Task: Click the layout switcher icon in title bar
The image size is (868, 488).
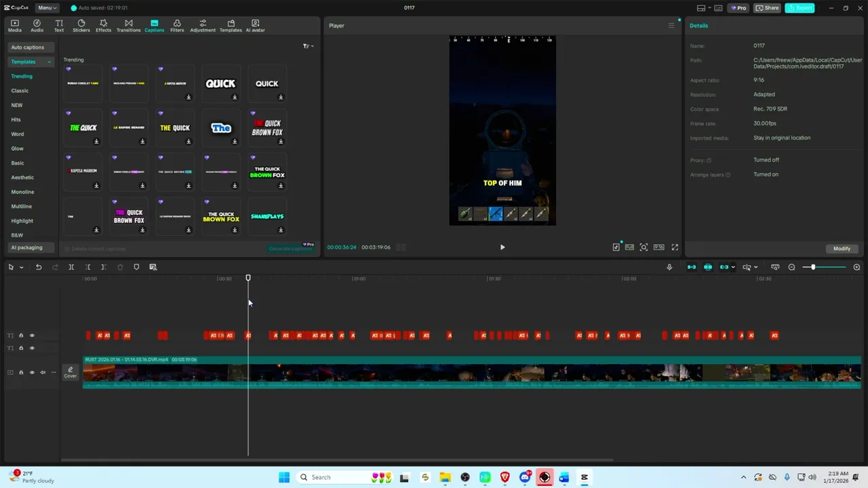Action: tap(701, 8)
